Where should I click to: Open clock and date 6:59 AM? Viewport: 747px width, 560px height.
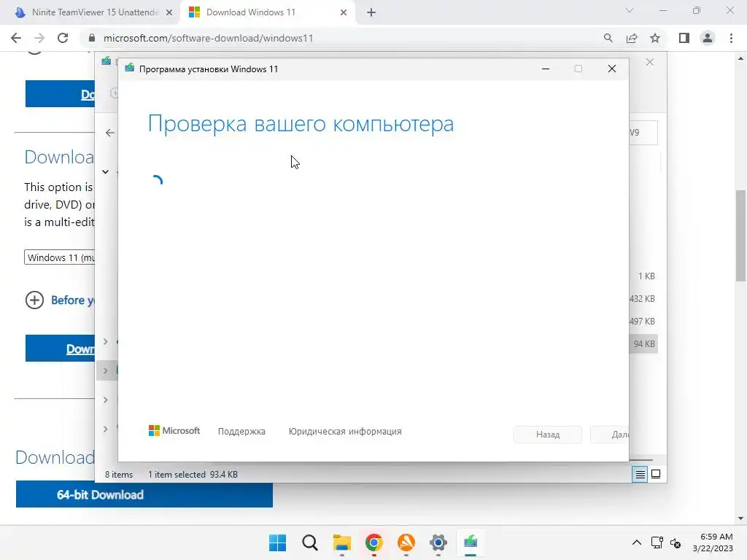coord(713,542)
